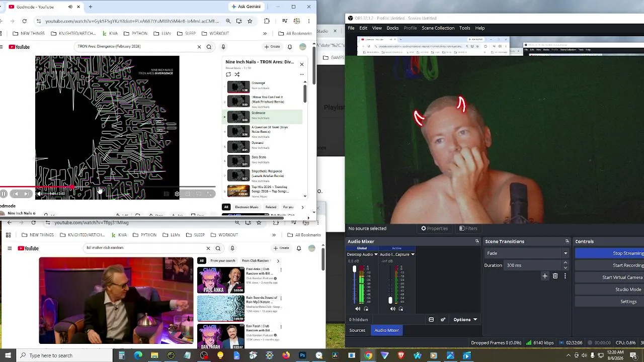Viewport: 644px width, 362px height.
Task: Increase the transition Duration value
Action: 565,263
